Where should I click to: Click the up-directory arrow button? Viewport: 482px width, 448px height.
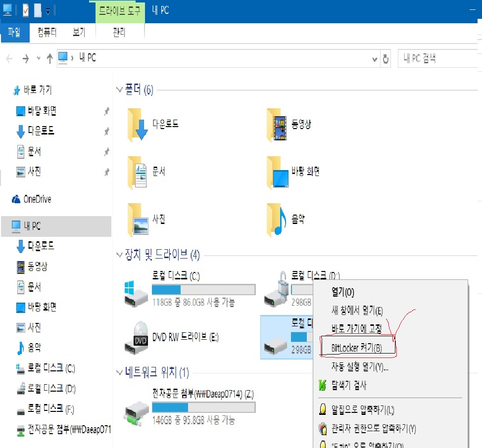[49, 58]
